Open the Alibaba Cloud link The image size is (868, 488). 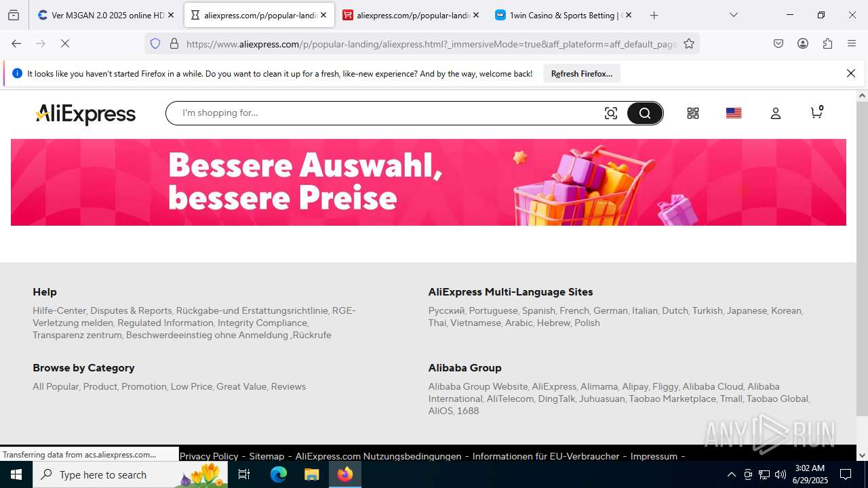pos(713,386)
